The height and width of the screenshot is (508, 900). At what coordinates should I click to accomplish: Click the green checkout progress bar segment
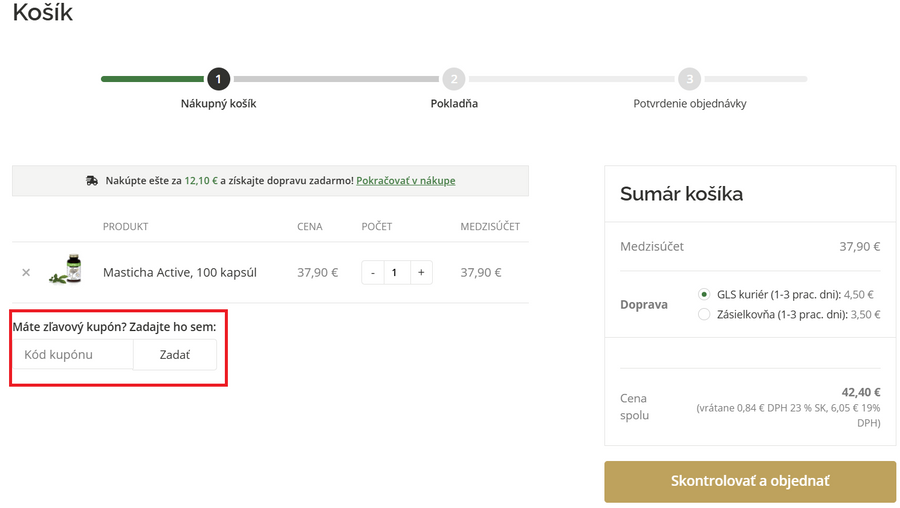(152, 79)
